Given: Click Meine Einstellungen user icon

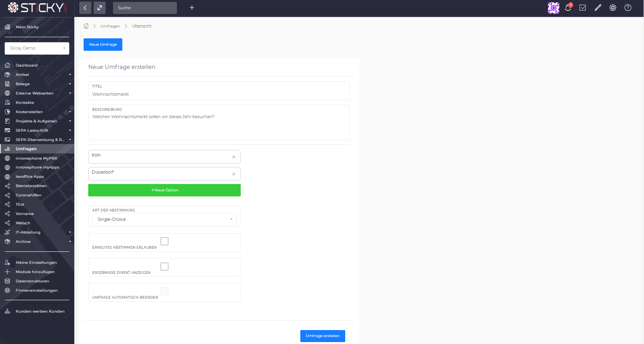Looking at the screenshot, I should pyautogui.click(x=7, y=263).
